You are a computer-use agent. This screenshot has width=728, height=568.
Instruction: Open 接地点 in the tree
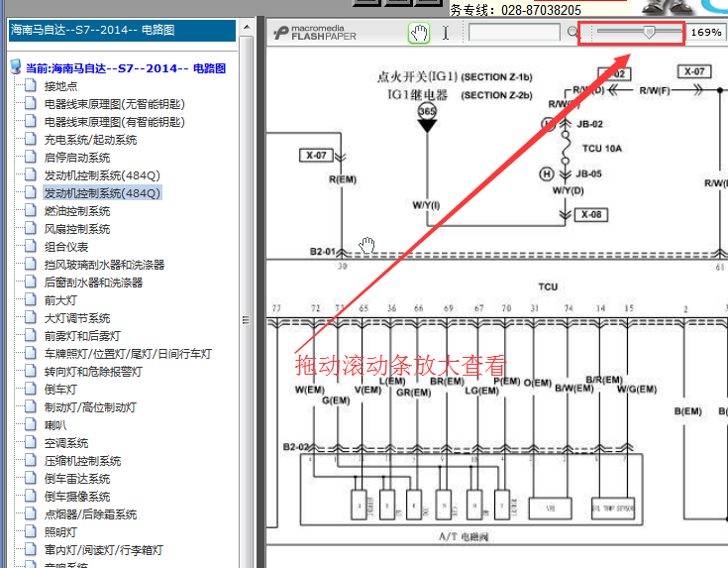[60, 86]
